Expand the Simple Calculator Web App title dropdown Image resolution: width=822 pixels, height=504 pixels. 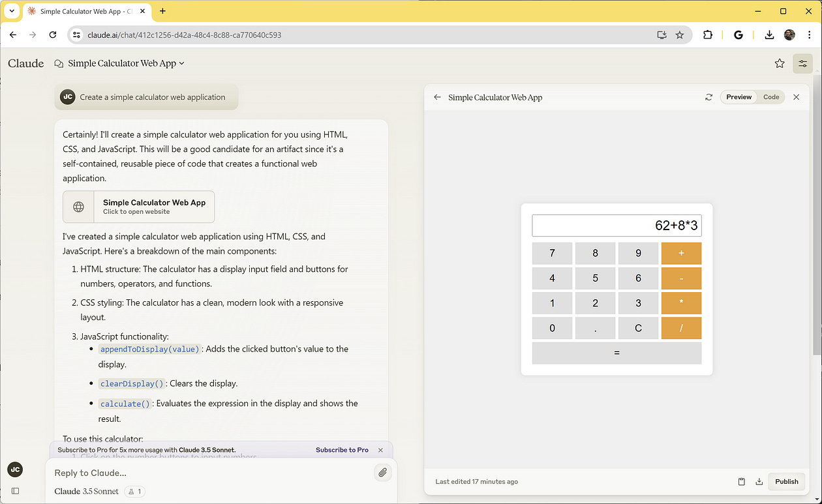[182, 63]
